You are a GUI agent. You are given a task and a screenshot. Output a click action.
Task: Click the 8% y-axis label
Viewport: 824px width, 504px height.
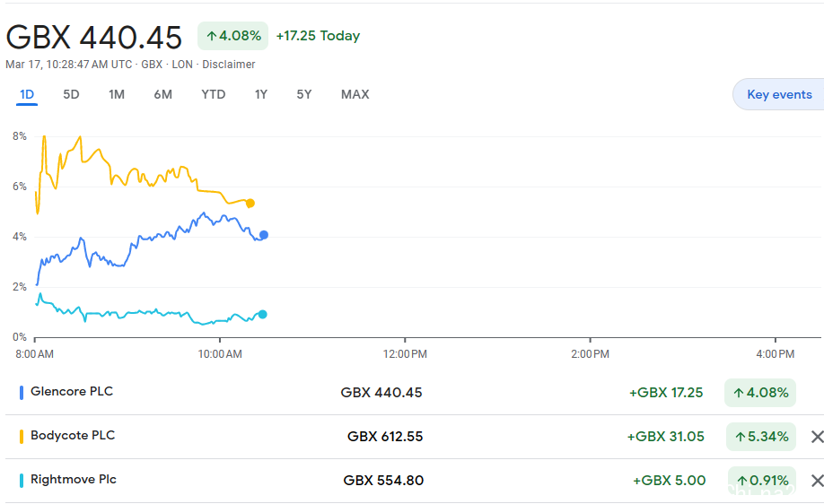click(x=20, y=136)
